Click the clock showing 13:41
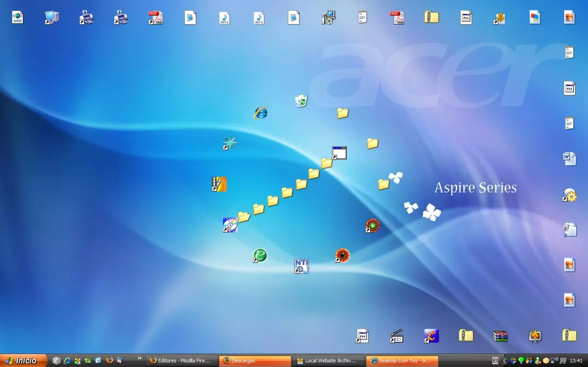This screenshot has height=367, width=588. 576,361
